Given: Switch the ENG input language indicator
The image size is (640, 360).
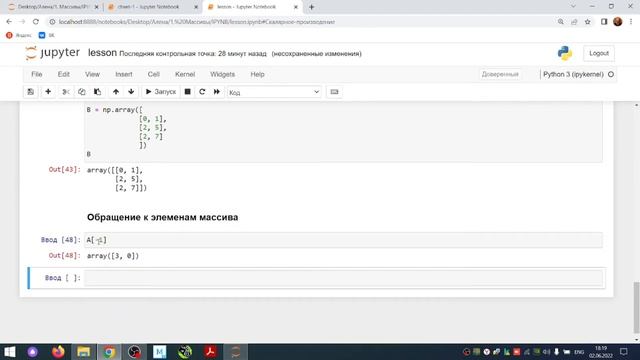Looking at the screenshot, I should click(x=579, y=352).
